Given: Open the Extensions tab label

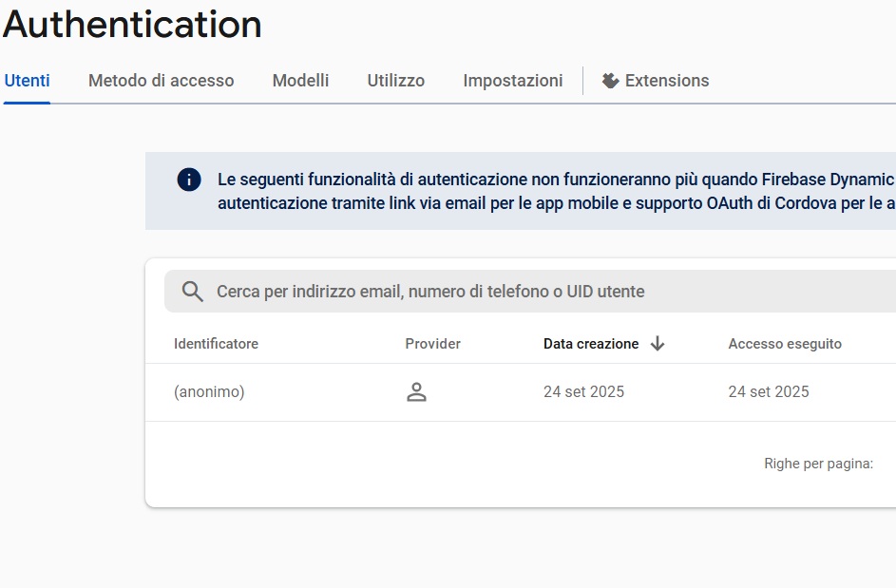Looking at the screenshot, I should point(667,81).
